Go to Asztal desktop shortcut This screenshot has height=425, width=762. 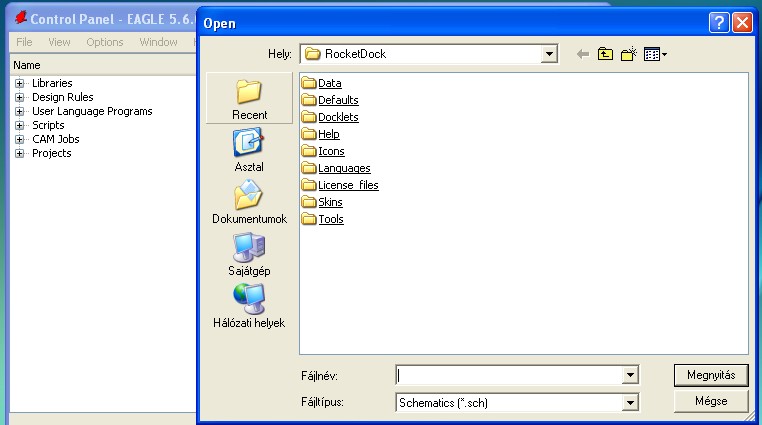point(249,150)
